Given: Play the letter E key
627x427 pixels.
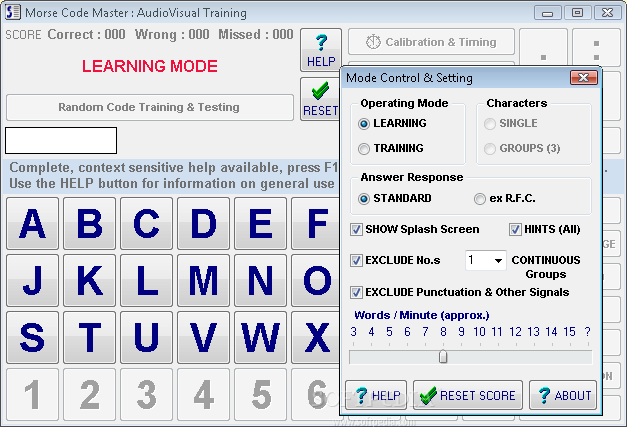Looking at the screenshot, I should click(x=260, y=223).
